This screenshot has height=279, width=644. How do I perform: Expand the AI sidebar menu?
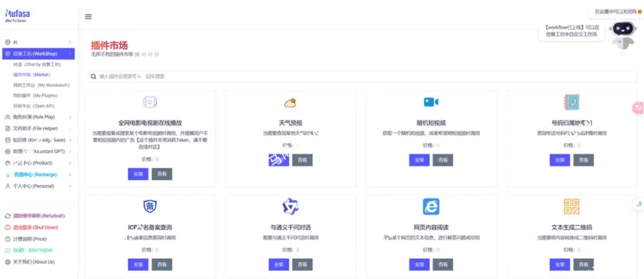click(x=38, y=42)
